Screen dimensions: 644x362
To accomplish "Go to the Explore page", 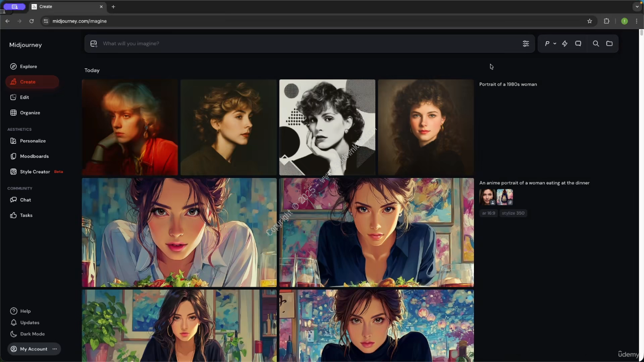I will (28, 66).
